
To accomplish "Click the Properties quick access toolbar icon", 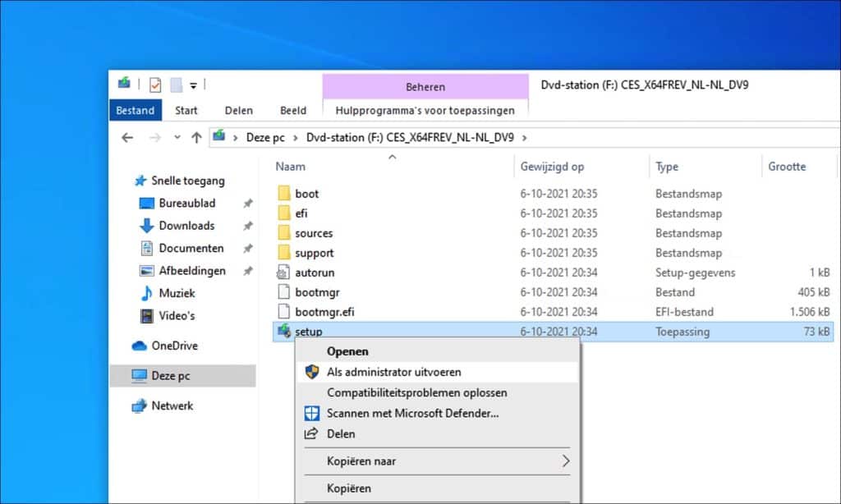I will (155, 85).
